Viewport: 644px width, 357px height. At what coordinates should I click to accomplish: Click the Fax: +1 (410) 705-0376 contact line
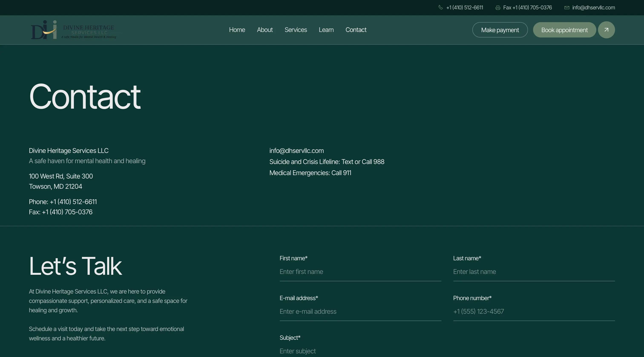pyautogui.click(x=60, y=212)
